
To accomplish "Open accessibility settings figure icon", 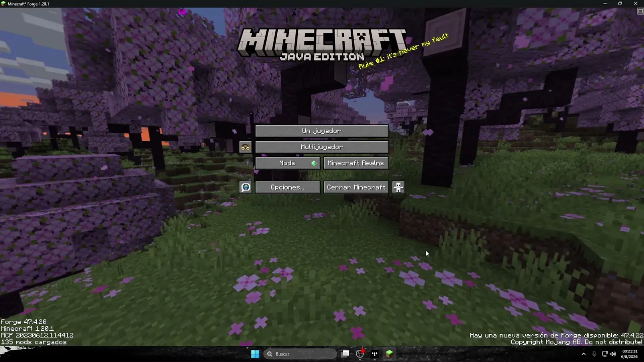I will tap(398, 187).
